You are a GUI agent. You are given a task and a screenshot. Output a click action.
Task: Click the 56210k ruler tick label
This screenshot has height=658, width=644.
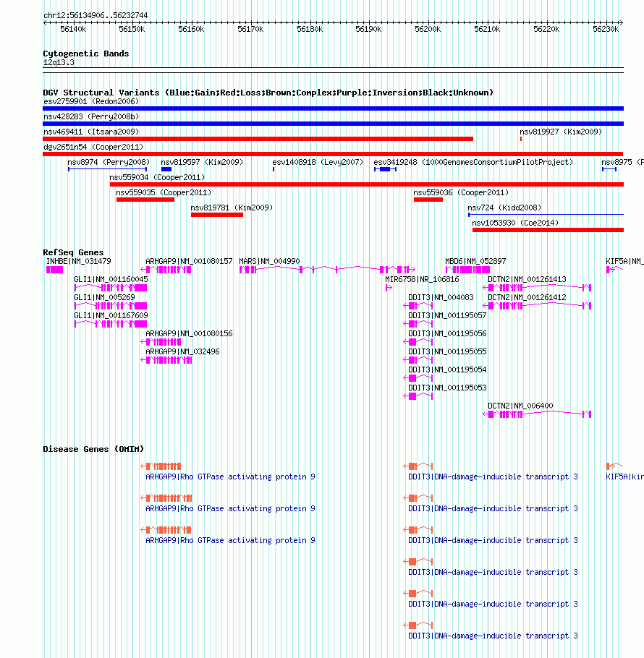tap(487, 30)
